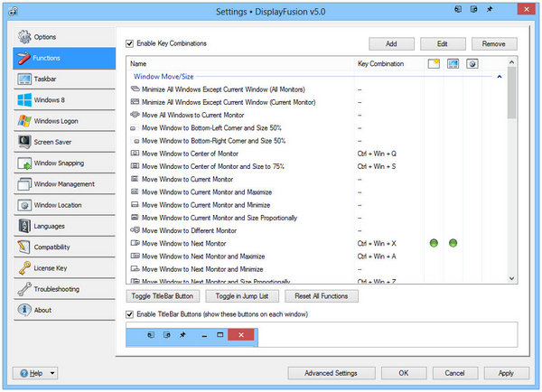Screen dimensions: 542x392
Task: Select 'Move Window to Center of Monitor' row
Action: tap(317, 154)
